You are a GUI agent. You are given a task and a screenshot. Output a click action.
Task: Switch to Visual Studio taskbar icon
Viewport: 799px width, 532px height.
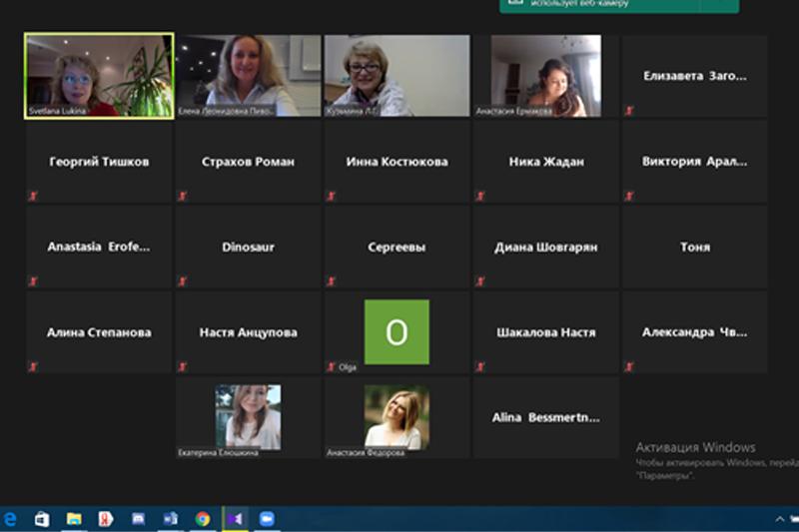tap(235, 519)
